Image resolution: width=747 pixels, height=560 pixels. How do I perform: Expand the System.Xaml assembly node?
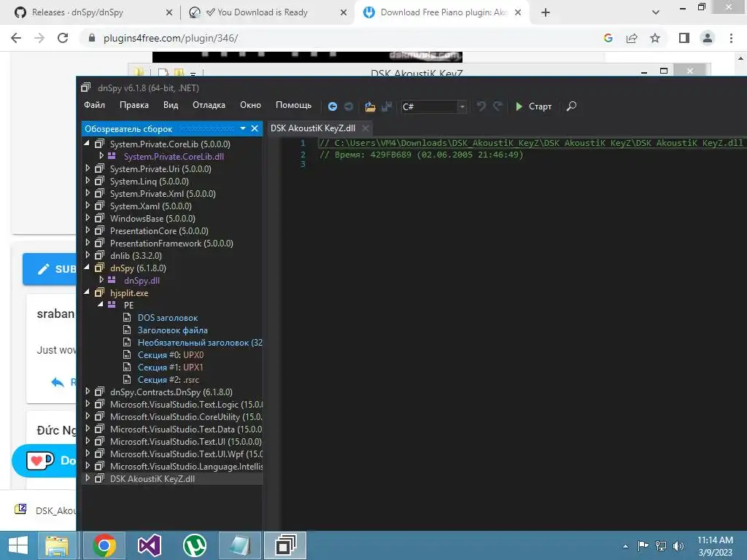(x=88, y=205)
